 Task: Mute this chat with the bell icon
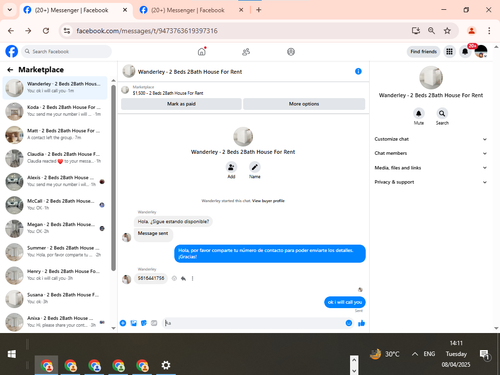[419, 113]
